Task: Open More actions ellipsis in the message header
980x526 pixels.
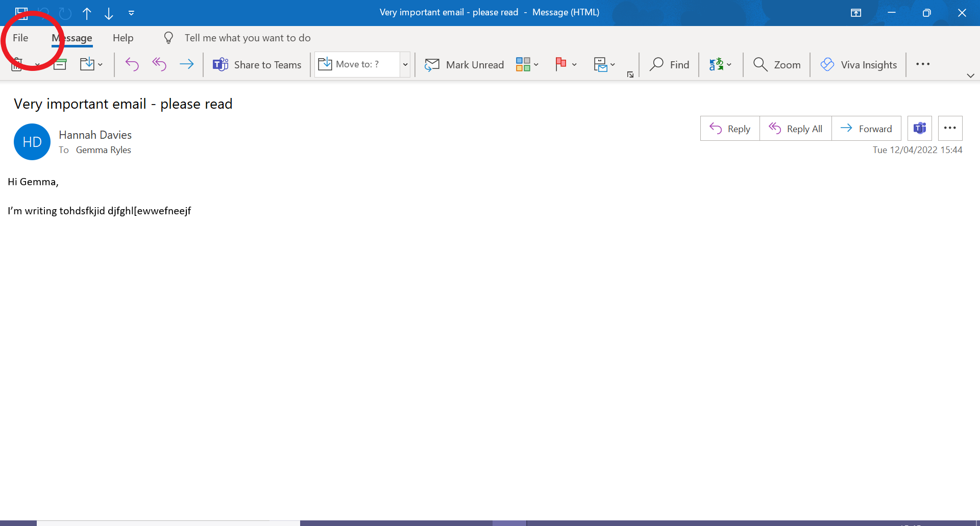Action: pos(950,129)
